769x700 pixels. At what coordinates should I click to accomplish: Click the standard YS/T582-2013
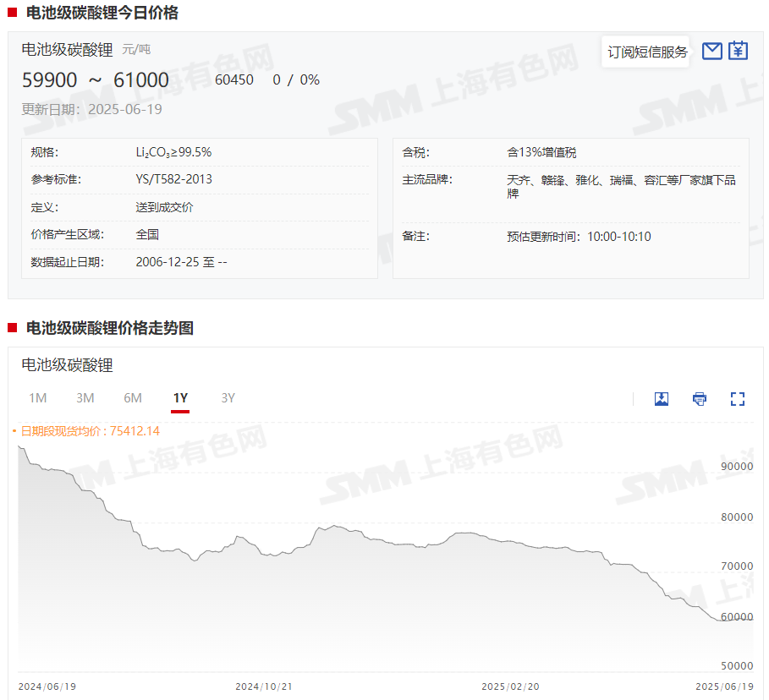[x=174, y=179]
